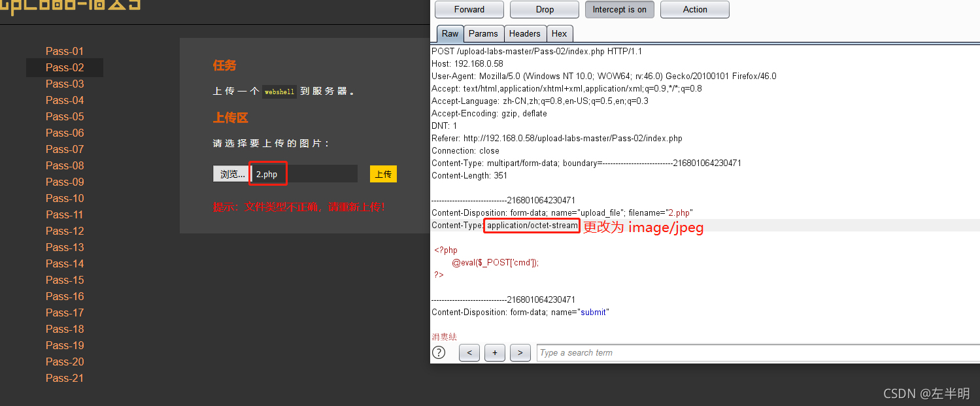Open Pass-19 in the sidebar
The width and height of the screenshot is (980, 406).
click(65, 345)
